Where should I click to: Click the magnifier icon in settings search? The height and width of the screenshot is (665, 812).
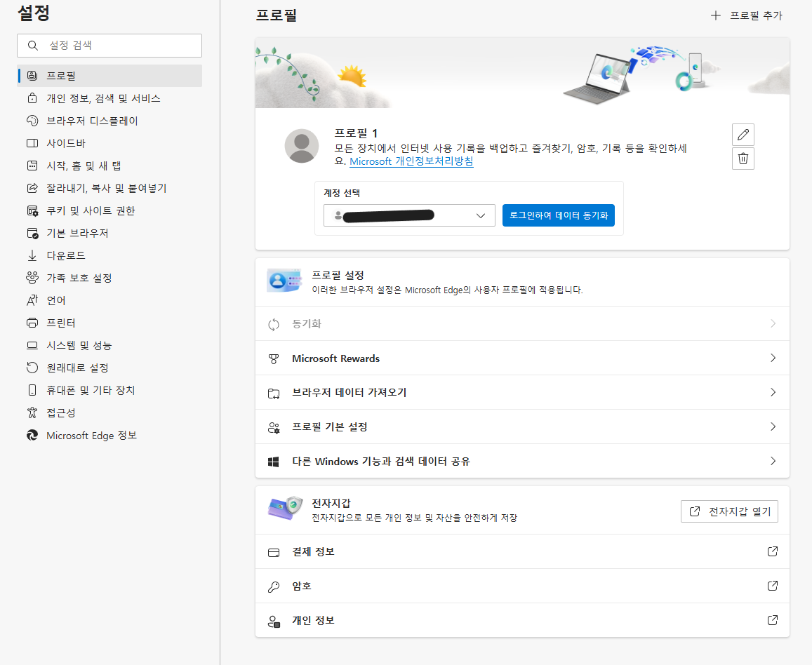click(x=32, y=46)
